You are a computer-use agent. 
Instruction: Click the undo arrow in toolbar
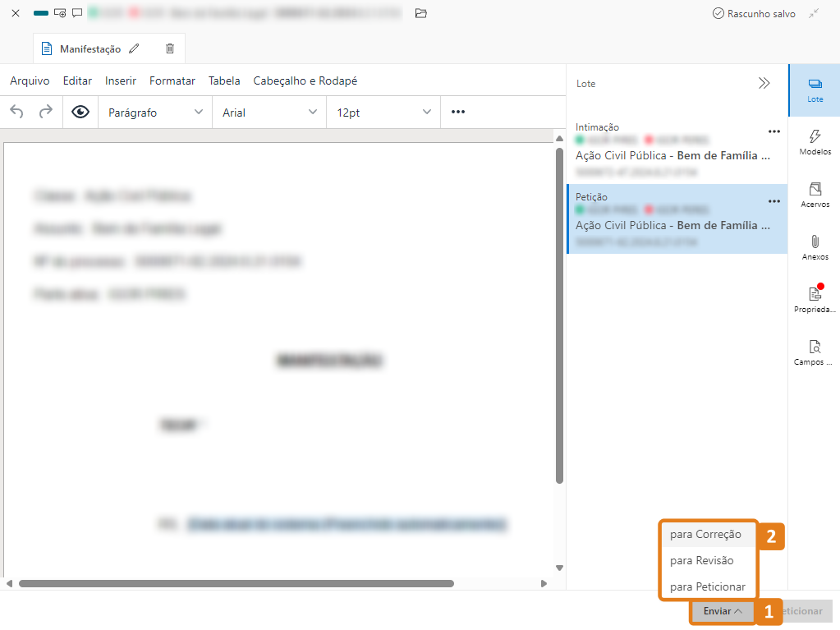[x=17, y=112]
